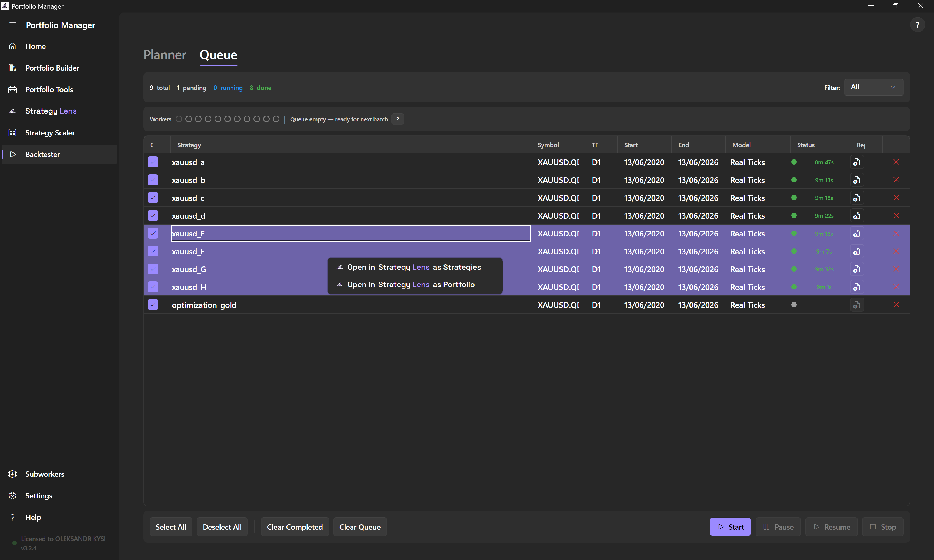Click the 1 pending counter
The image size is (934, 560).
[191, 88]
